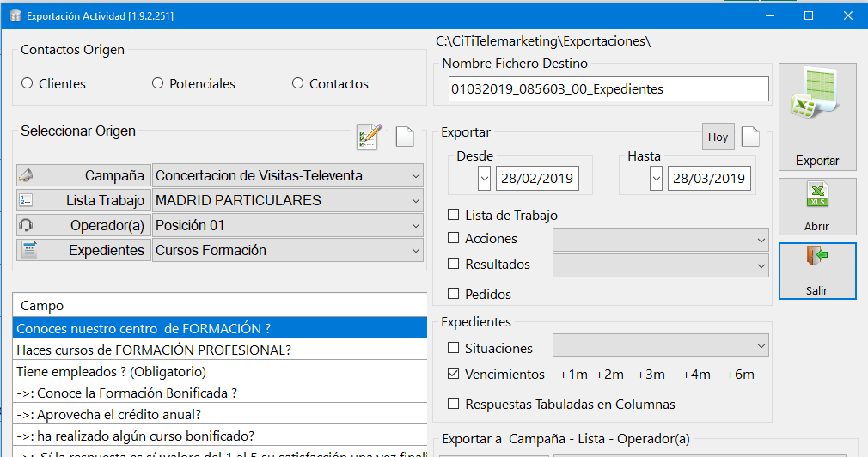Click the +6m vencimiento option

pos(740,375)
